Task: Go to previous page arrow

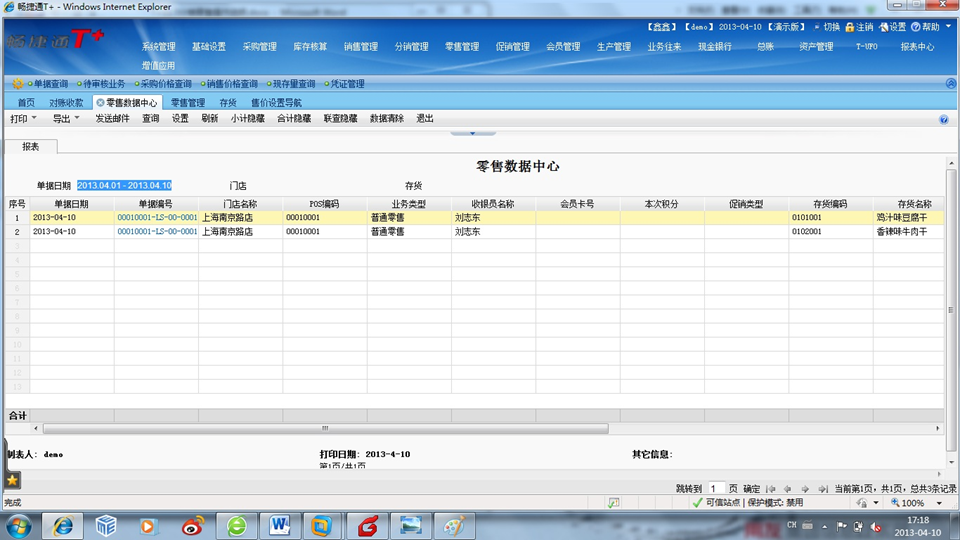Action: click(x=787, y=489)
